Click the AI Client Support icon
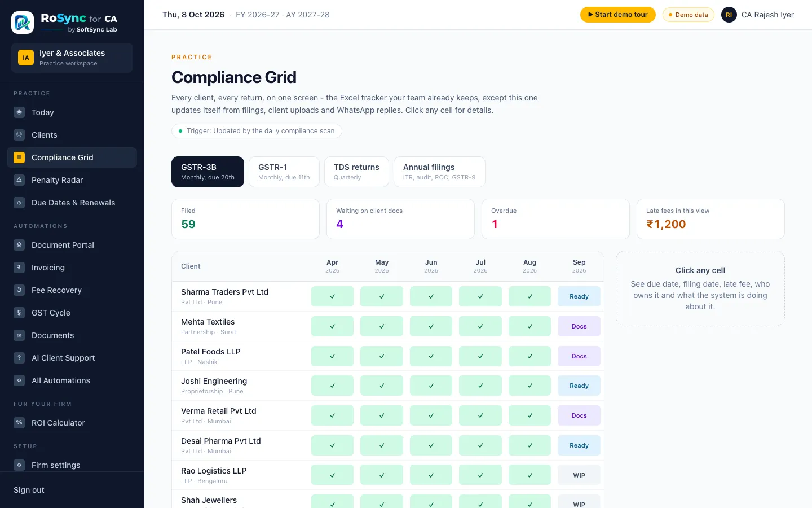The width and height of the screenshot is (812, 508). coord(19,358)
